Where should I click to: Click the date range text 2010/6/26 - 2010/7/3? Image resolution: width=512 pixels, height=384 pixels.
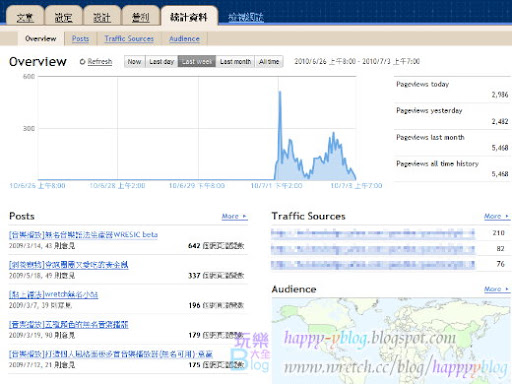(357, 61)
